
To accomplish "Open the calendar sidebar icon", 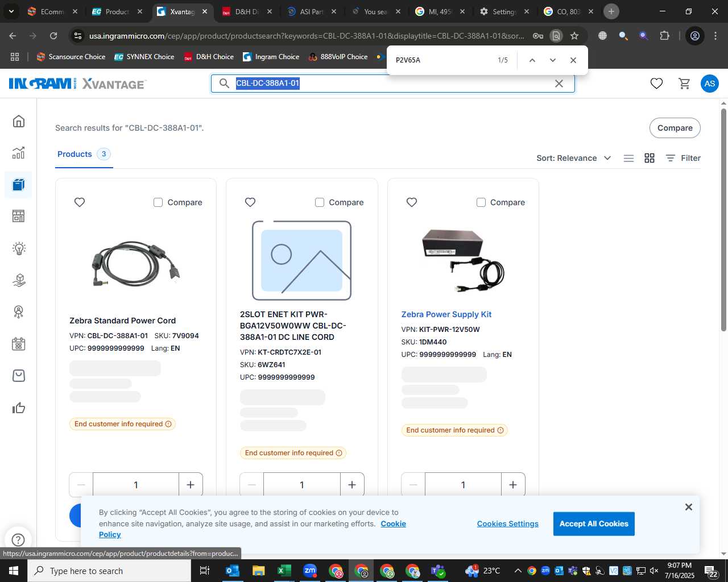I will (x=19, y=344).
